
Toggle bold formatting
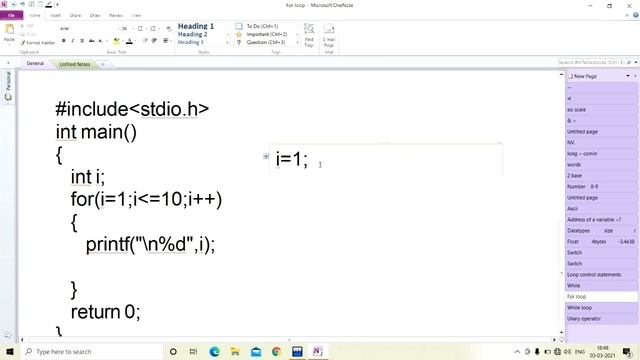(x=64, y=41)
